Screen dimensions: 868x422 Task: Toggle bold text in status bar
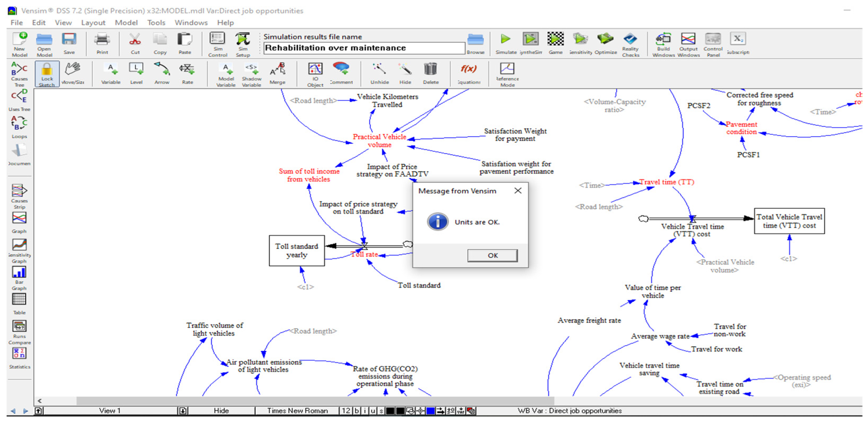point(356,411)
